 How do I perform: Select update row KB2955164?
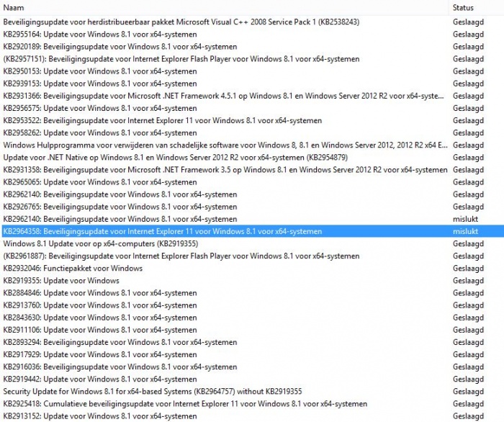click(x=252, y=34)
